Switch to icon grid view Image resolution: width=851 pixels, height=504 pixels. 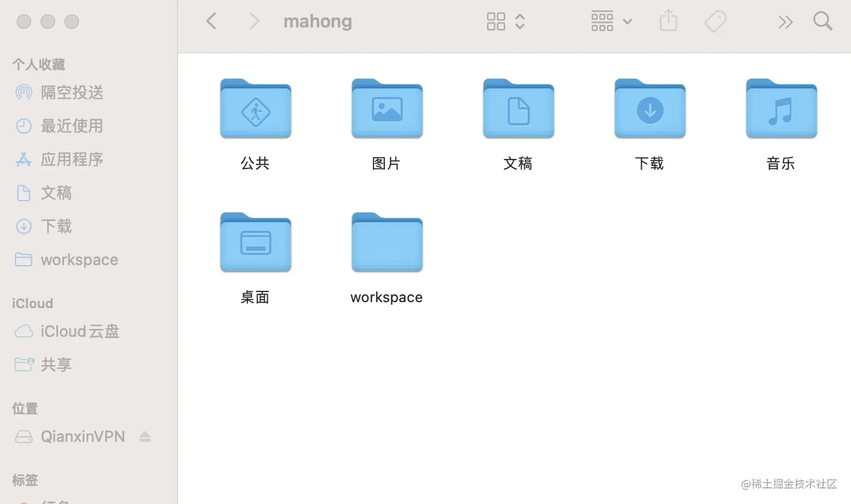[x=496, y=21]
